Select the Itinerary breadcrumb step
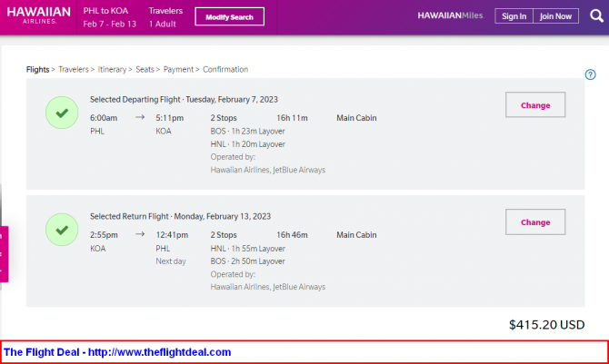The image size is (609, 364). tap(112, 70)
